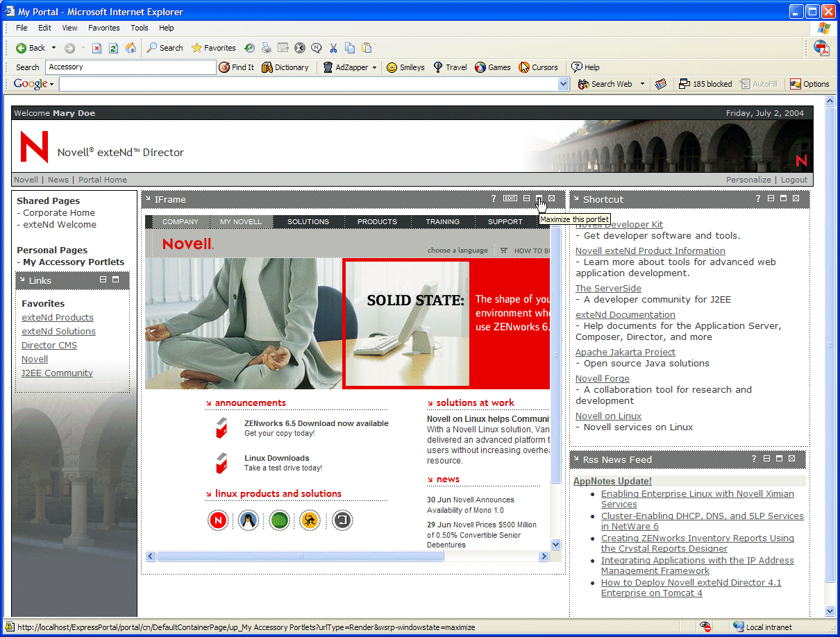Click the Accessory search text field
The width and height of the screenshot is (840, 637).
point(131,67)
